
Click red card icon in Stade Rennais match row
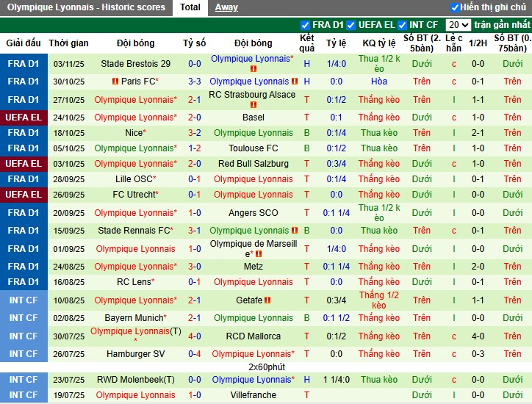click(295, 231)
